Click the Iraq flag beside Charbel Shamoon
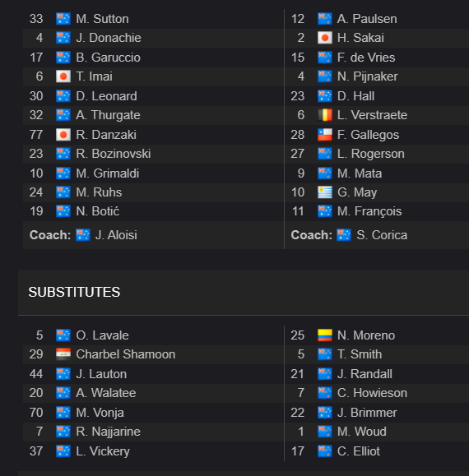 click(x=63, y=354)
